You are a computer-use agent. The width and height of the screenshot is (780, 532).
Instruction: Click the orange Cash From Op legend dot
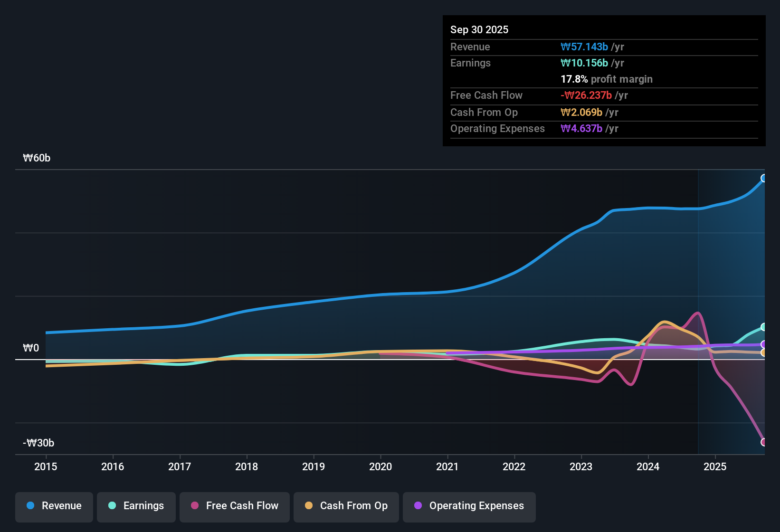[x=309, y=506]
